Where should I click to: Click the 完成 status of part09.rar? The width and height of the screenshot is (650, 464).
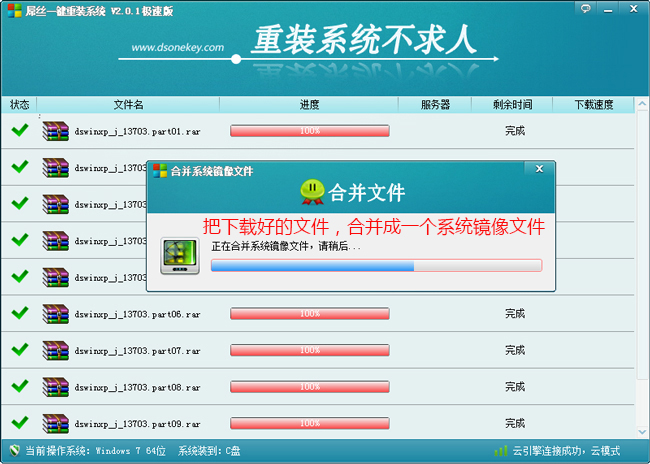click(515, 423)
